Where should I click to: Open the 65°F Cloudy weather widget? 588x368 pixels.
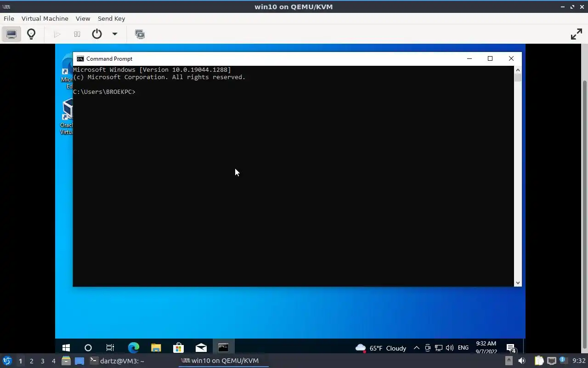click(x=381, y=348)
